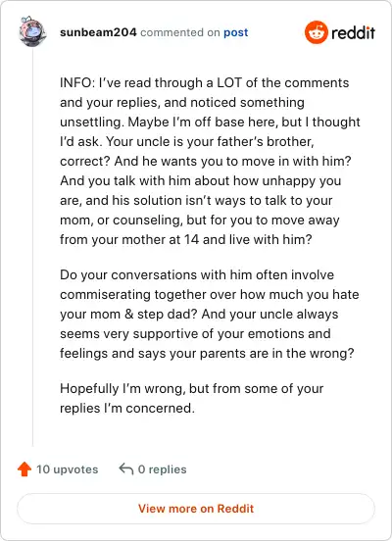Click the orange Reddit Snoo logo
Viewport: 392px width, 541px height.
tap(317, 32)
